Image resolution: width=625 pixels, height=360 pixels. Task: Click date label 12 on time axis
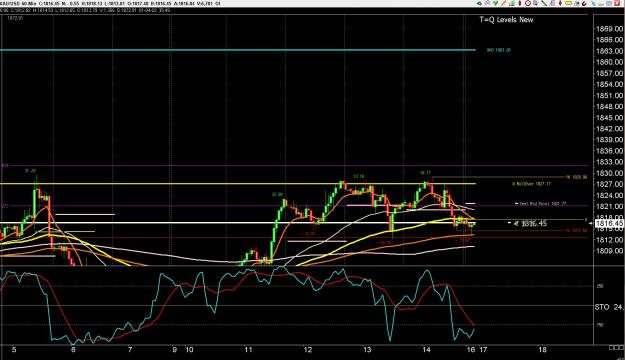tap(308, 350)
